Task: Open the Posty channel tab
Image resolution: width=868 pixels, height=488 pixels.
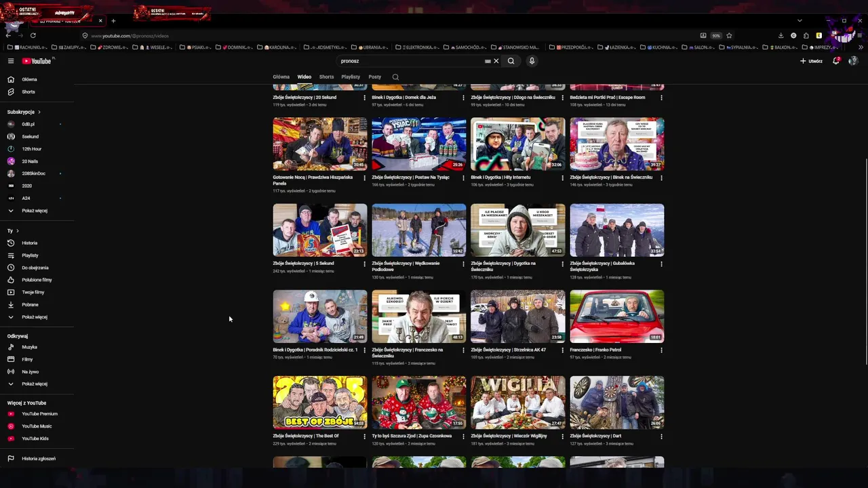Action: click(375, 77)
